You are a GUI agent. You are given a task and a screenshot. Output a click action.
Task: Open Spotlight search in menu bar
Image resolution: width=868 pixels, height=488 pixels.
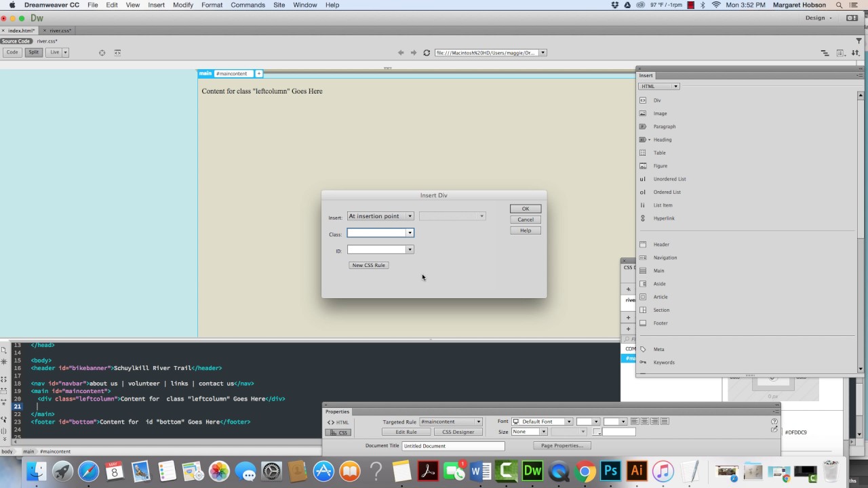coord(839,5)
